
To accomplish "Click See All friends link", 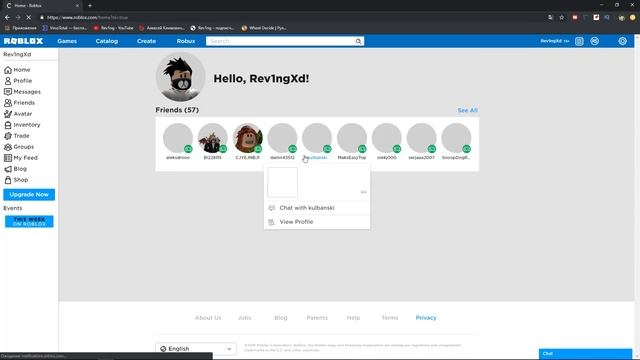I will click(x=467, y=110).
